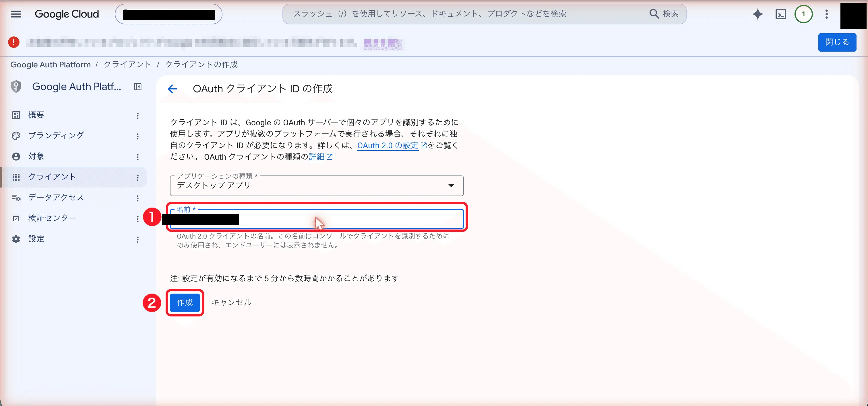
Task: Click the red error alert icon
Action: [x=14, y=42]
